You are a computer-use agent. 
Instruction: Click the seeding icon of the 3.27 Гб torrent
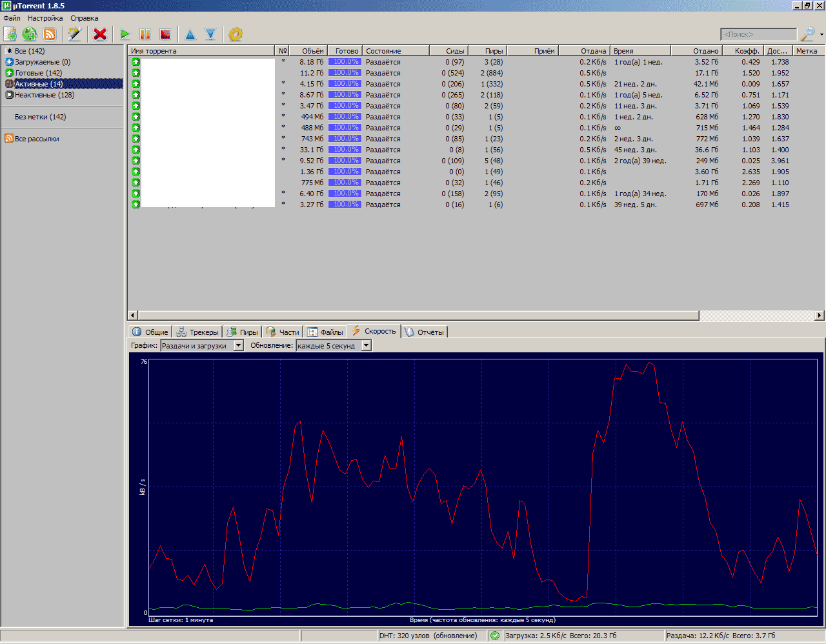coord(136,205)
